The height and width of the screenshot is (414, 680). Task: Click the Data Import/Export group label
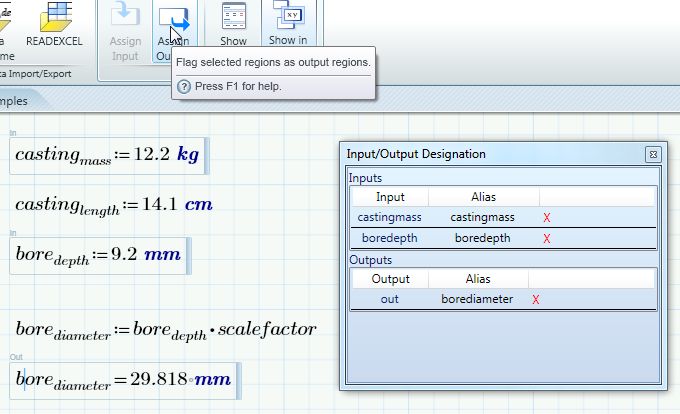(36, 74)
